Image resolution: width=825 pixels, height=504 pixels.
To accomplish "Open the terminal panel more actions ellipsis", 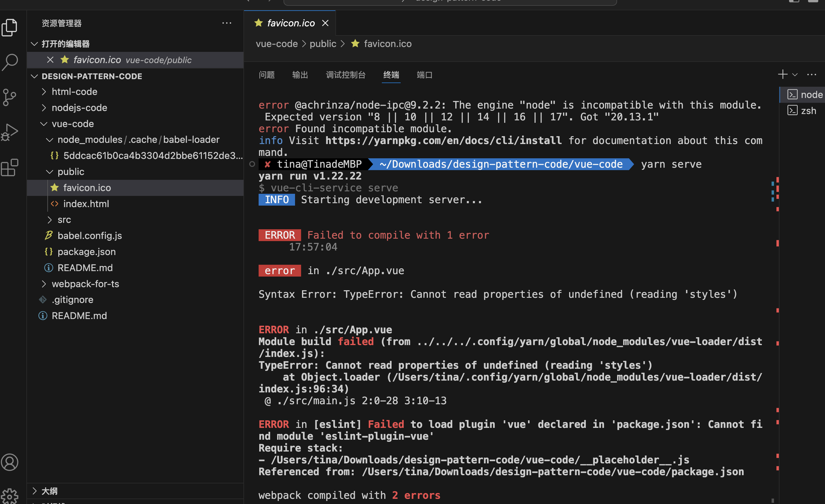I will [x=812, y=75].
